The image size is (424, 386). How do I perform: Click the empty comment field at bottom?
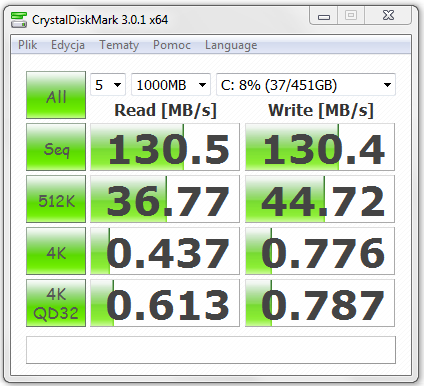[211, 350]
